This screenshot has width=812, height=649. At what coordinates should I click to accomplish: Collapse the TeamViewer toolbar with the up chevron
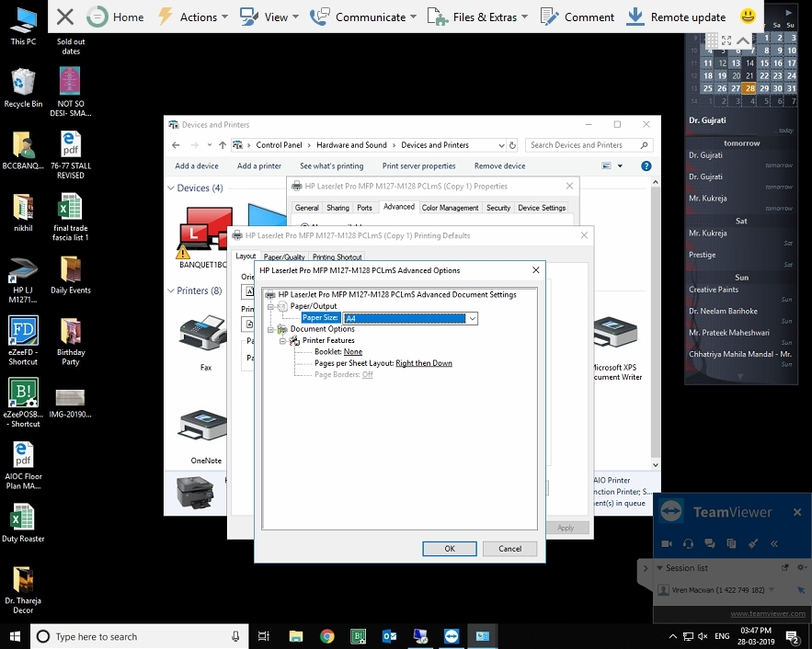(743, 40)
